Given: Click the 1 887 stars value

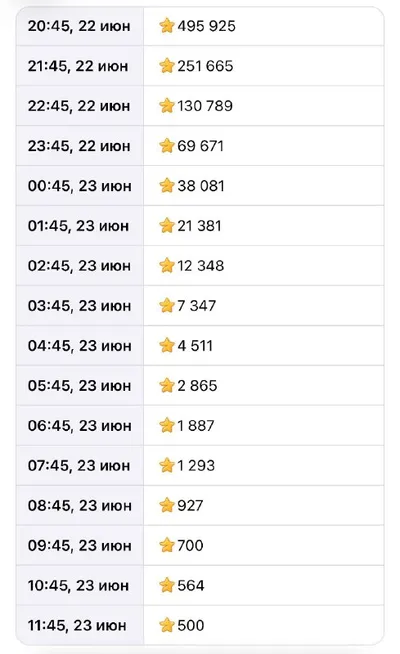Looking at the screenshot, I should coord(196,425).
